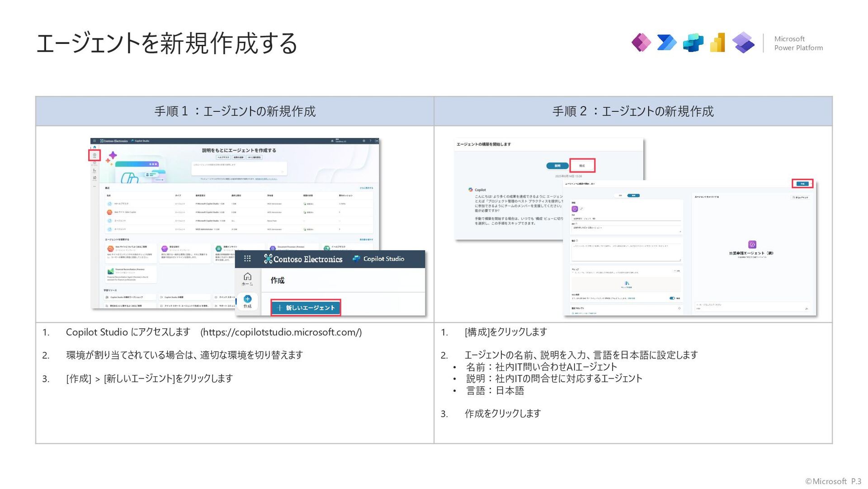Click the blue 作成 button highlighted top right
868x489 pixels.
(802, 184)
